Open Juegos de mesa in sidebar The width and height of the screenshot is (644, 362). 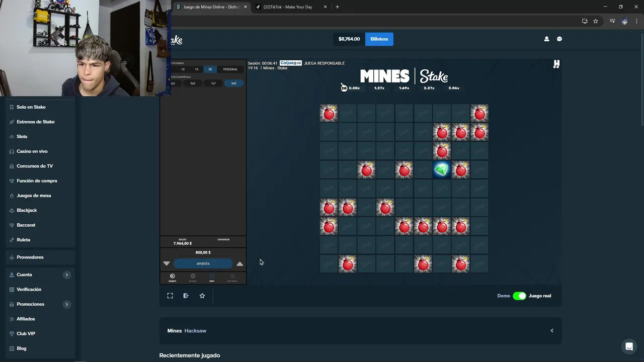coord(34,196)
